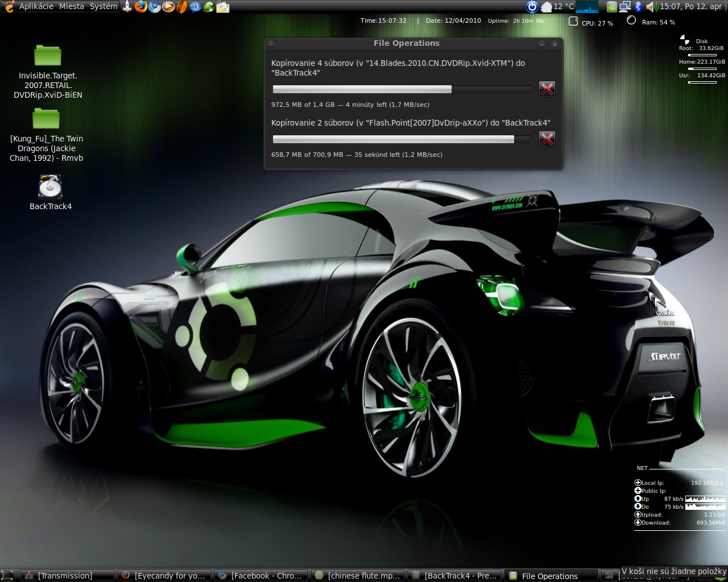This screenshot has height=582, width=728.
Task: Launch Firefox from the top panel
Action: click(140, 7)
